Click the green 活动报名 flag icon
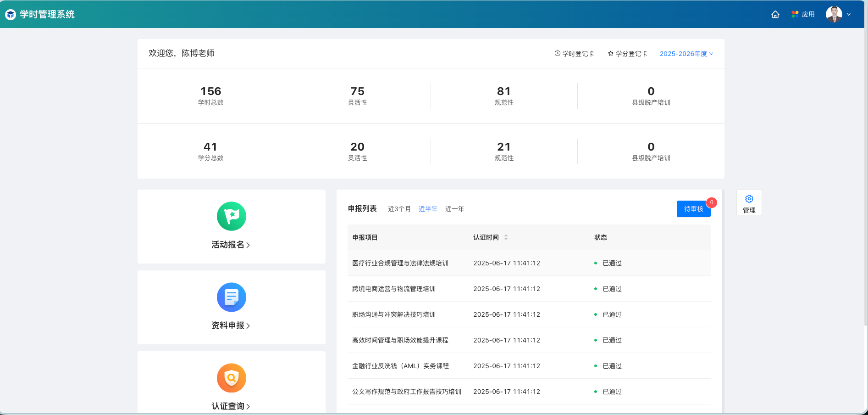This screenshot has height=415, width=868. click(x=232, y=216)
